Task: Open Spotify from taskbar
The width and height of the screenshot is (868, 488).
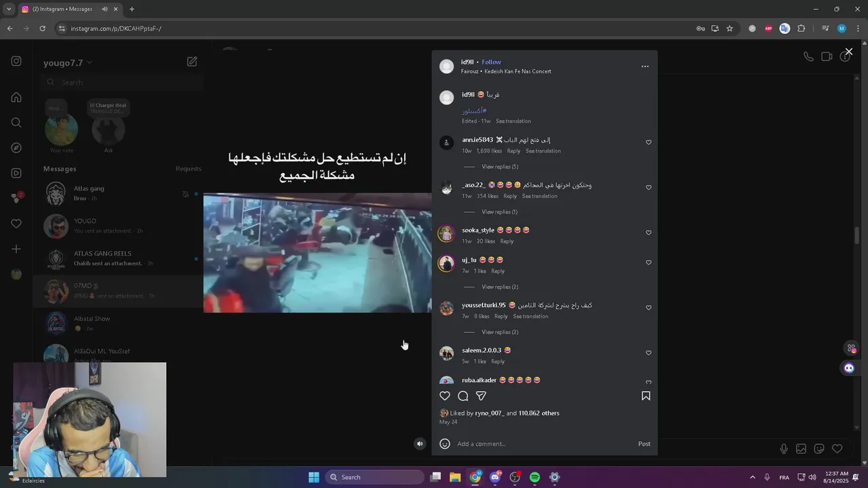Action: [534, 477]
